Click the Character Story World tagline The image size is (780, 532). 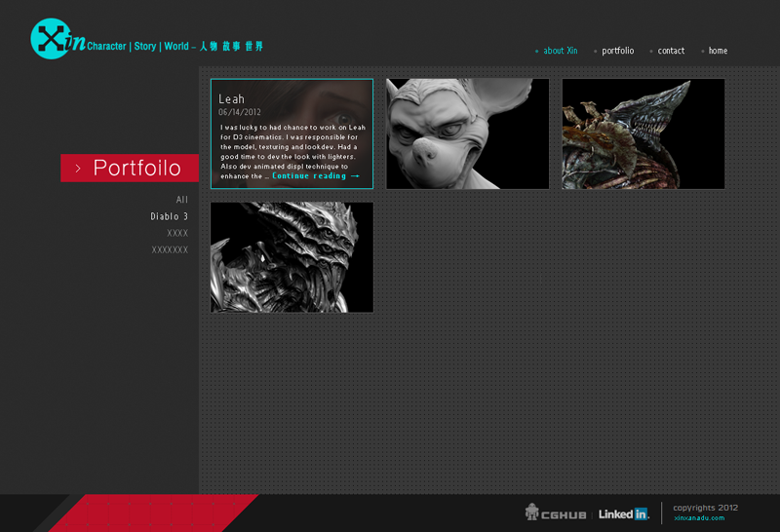tap(175, 46)
